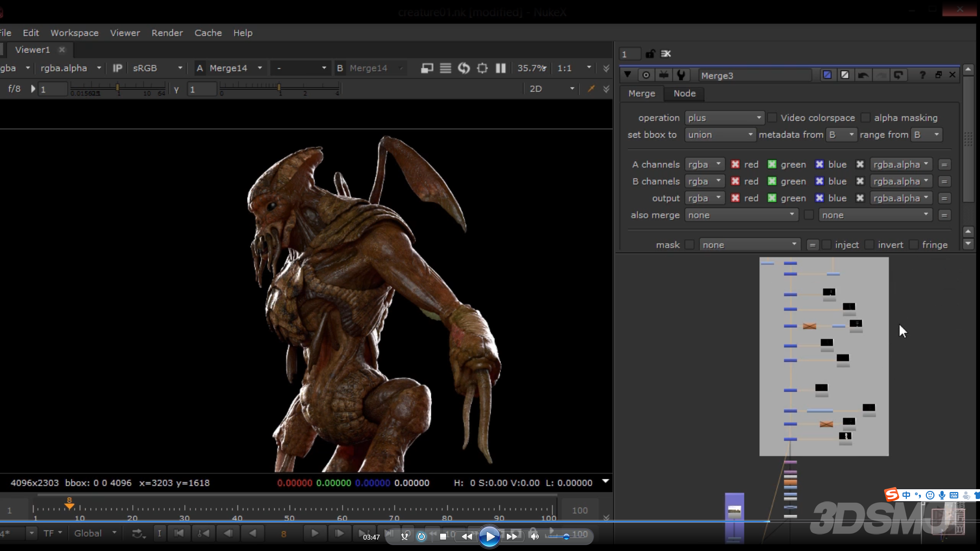This screenshot has width=980, height=551.
Task: Toggle the proxy scanlines icon in Viewer
Action: pos(446,68)
